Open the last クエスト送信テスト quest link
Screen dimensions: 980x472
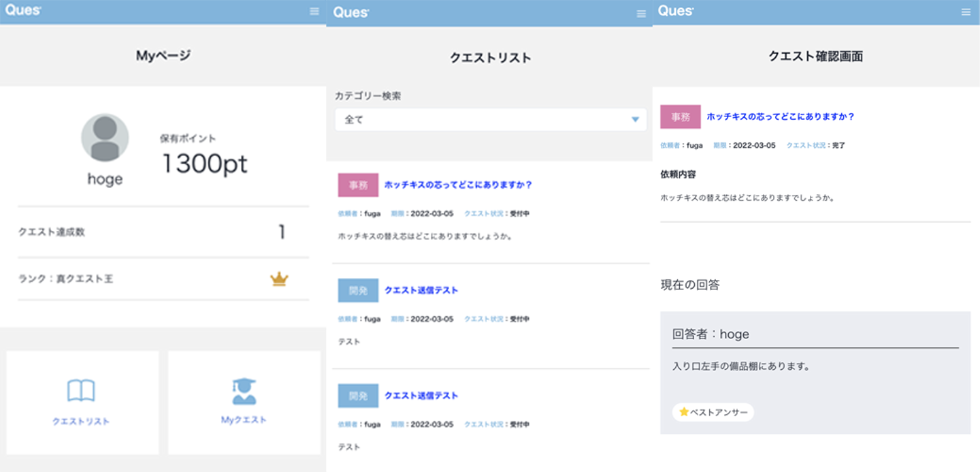click(421, 396)
